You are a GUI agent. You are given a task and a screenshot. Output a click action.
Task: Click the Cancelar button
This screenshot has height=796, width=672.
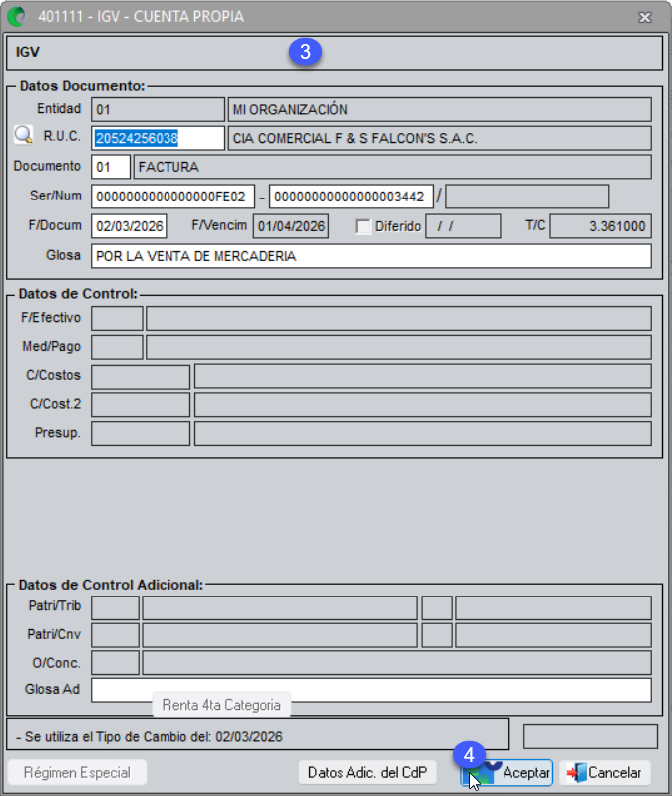pos(604,773)
